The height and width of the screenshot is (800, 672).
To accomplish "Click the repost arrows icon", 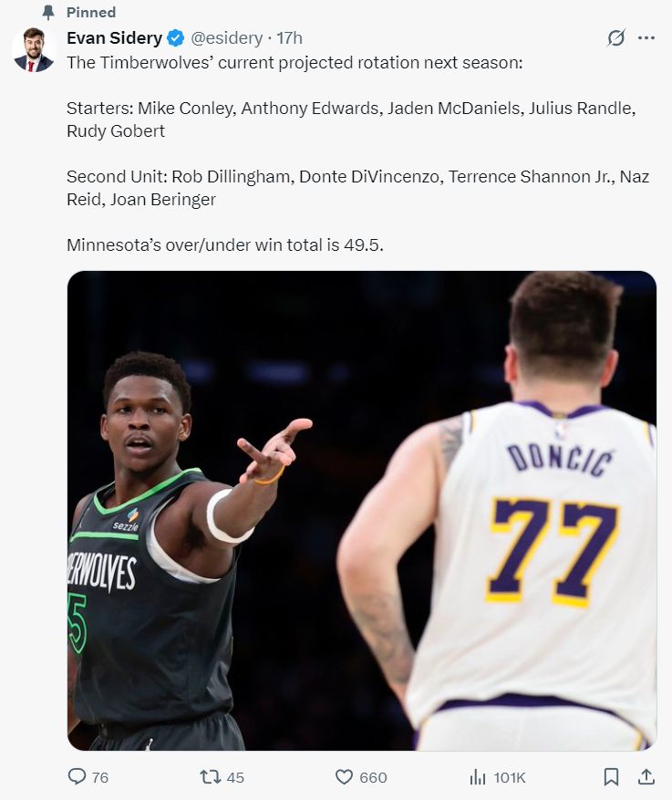I will tap(210, 776).
